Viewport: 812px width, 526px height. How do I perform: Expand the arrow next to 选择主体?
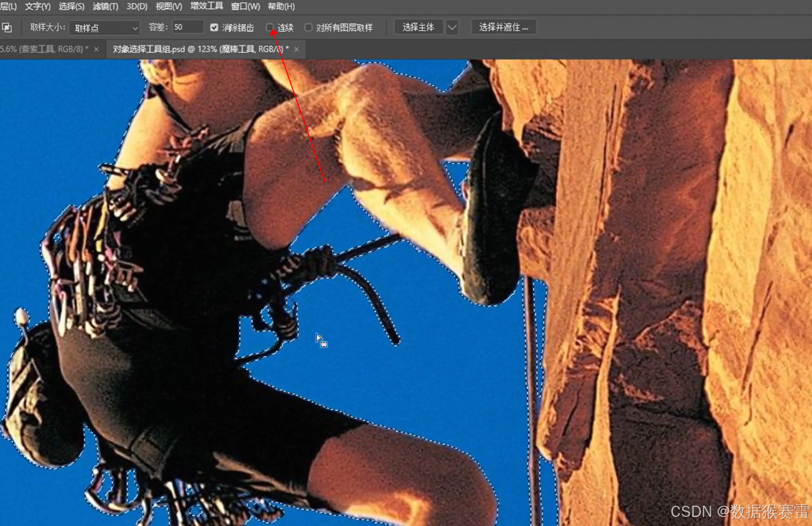pyautogui.click(x=452, y=27)
